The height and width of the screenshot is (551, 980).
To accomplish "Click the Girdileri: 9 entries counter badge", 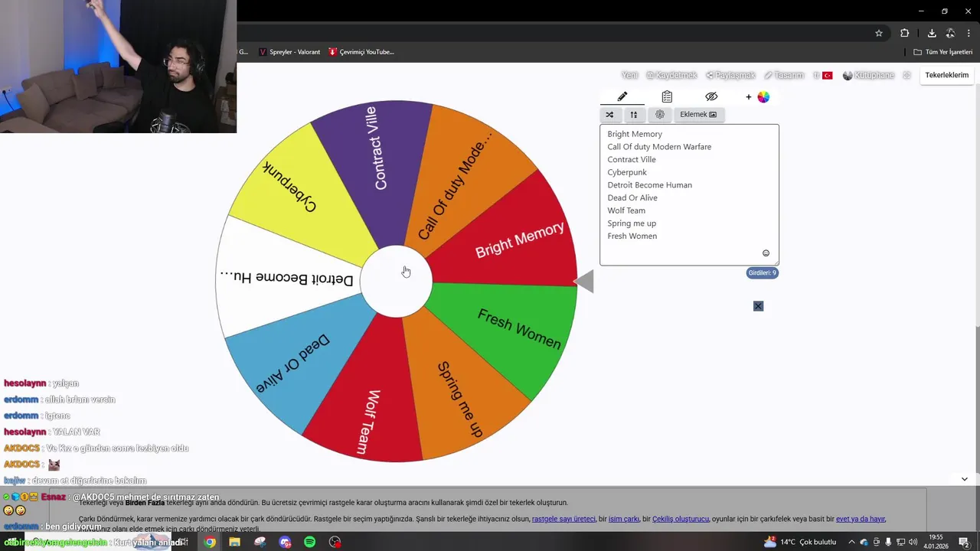I will [x=763, y=272].
